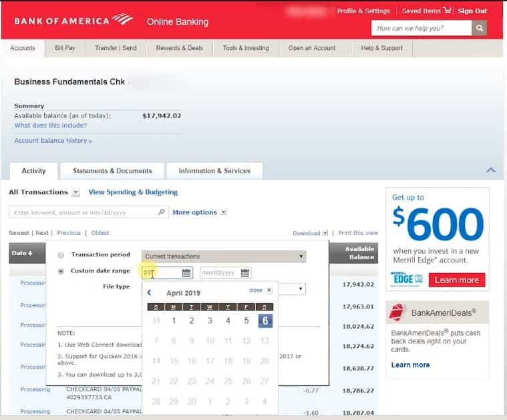Switch to Information & Services tab
Screen dimensions: 507x420
(x=214, y=171)
